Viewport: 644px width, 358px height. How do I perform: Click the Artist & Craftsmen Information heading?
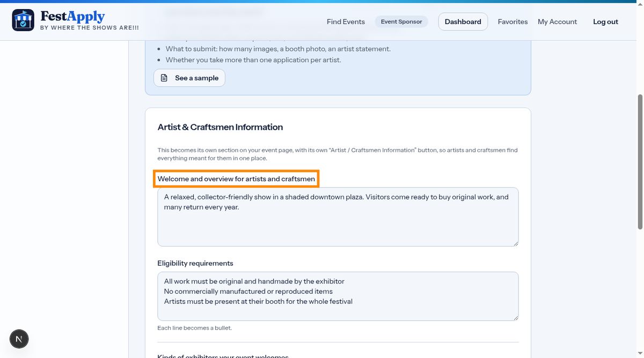[x=220, y=127]
